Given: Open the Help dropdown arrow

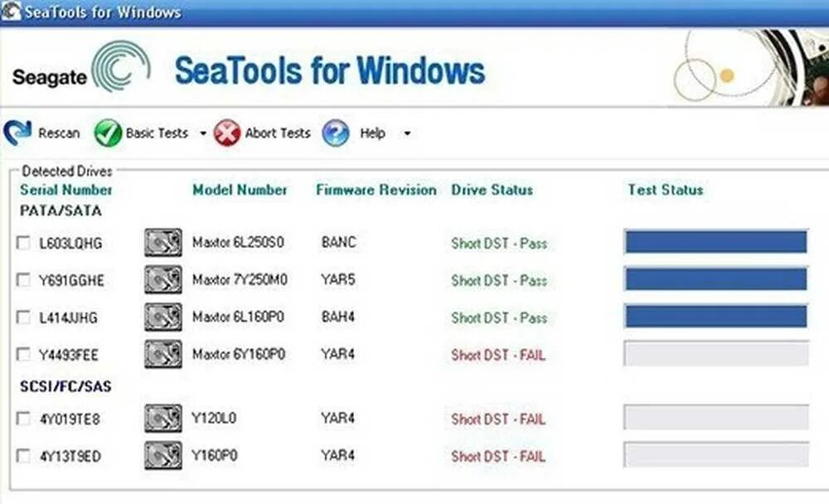Looking at the screenshot, I should [406, 133].
